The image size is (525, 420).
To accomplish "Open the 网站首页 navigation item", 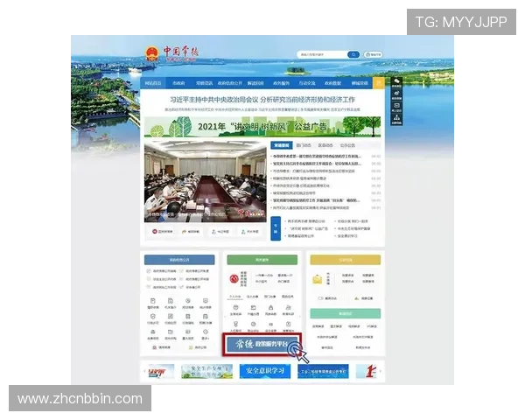I will pyautogui.click(x=153, y=83).
